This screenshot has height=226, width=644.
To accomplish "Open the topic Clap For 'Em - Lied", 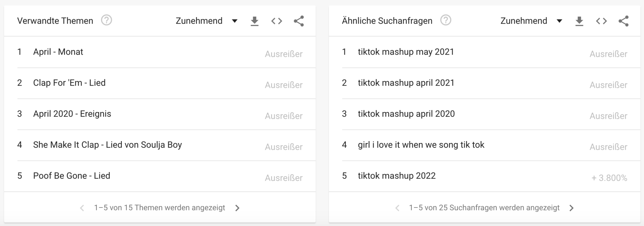I will point(70,83).
